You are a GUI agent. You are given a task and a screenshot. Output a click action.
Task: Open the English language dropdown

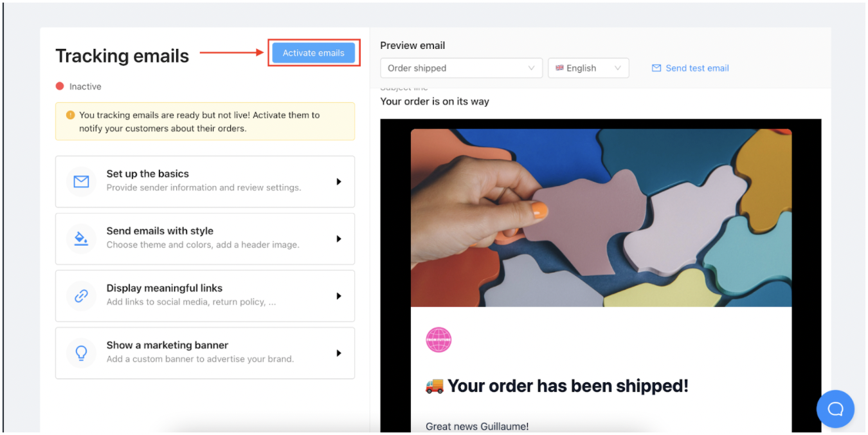[x=588, y=68]
